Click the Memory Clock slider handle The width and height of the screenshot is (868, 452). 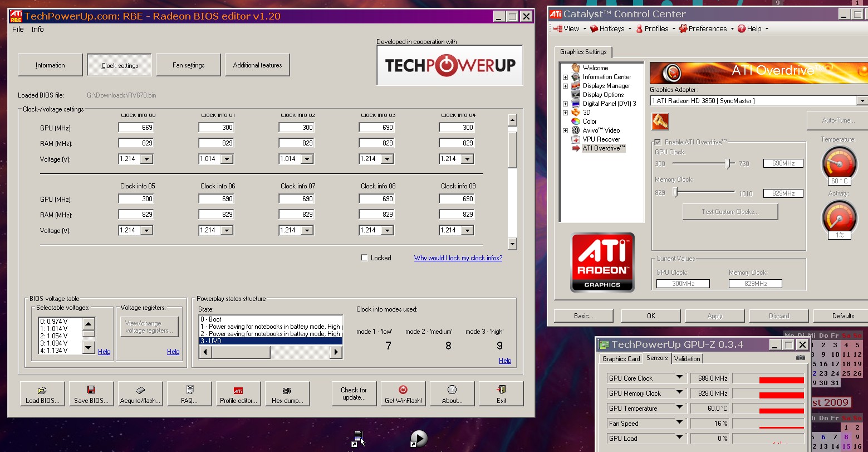pyautogui.click(x=675, y=192)
